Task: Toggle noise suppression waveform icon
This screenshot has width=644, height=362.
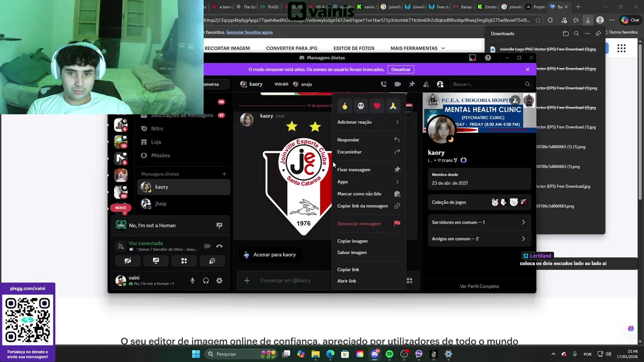Action: tap(207, 246)
